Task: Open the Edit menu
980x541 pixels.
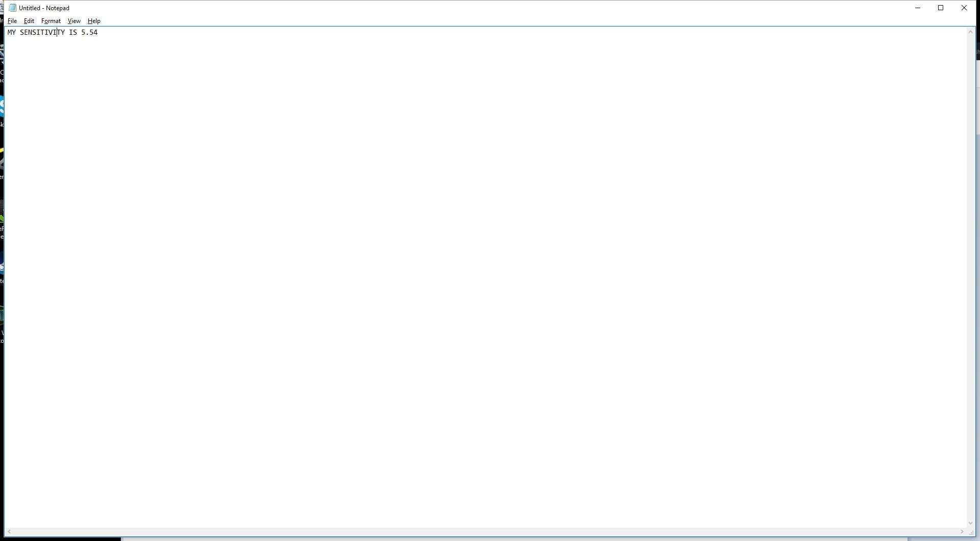Action: click(29, 21)
